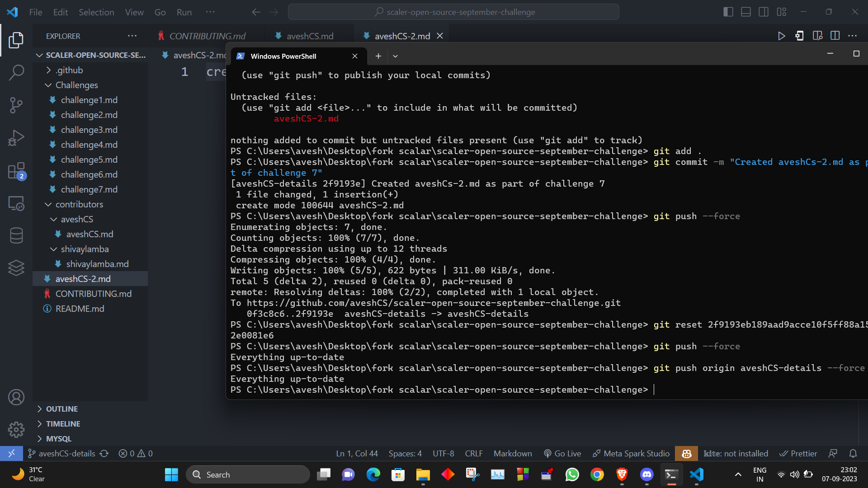Open the PowerShell shell selector dropdown
The height and width of the screenshot is (488, 868).
[x=396, y=56]
